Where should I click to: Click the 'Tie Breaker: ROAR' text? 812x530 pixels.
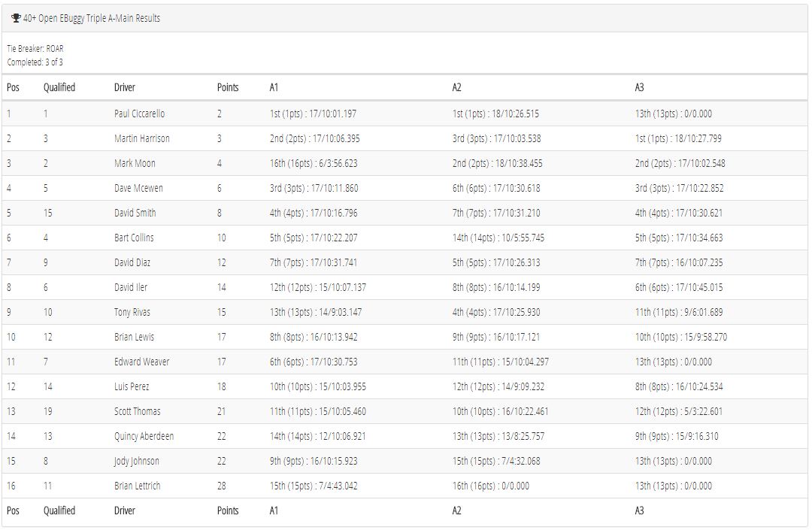click(x=35, y=49)
